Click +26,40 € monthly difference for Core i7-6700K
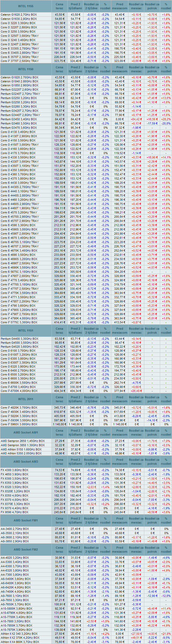 click(x=136, y=391)
